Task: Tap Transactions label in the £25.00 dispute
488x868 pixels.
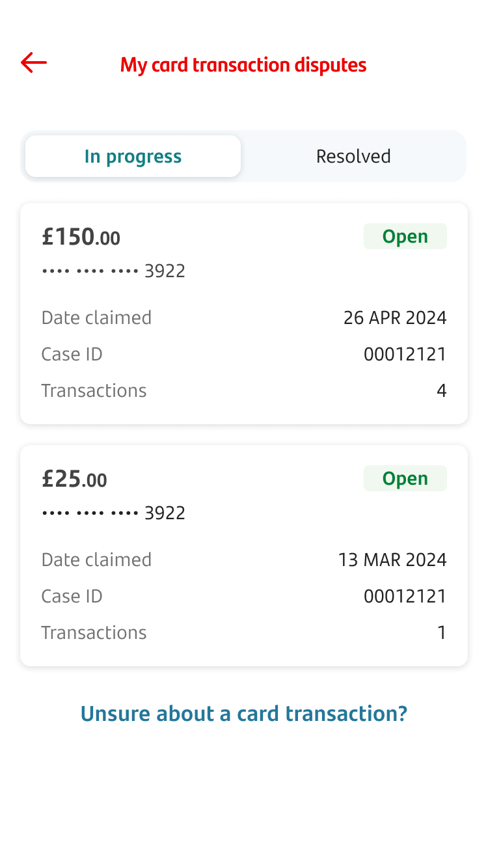Action: [94, 632]
